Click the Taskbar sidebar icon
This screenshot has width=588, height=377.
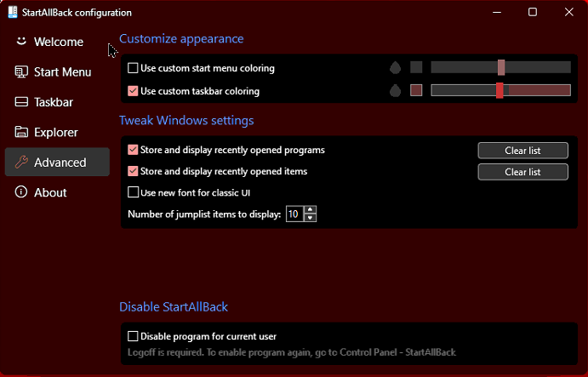[21, 102]
